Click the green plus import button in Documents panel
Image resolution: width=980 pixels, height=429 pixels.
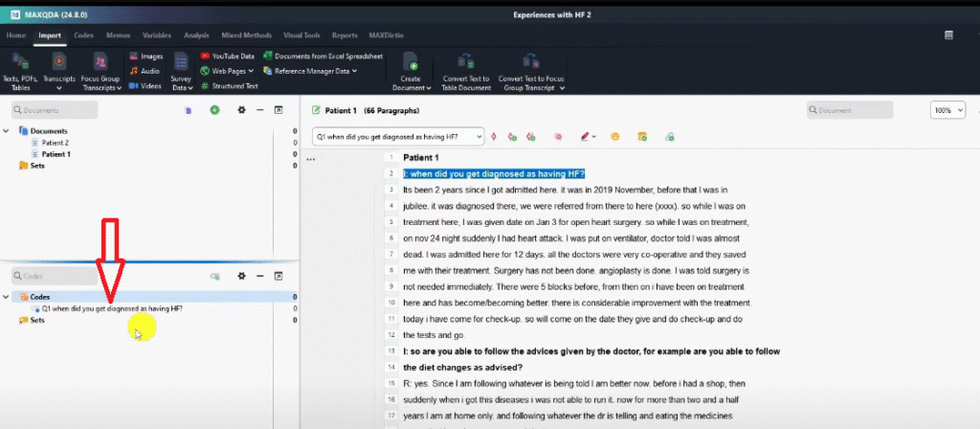215,110
